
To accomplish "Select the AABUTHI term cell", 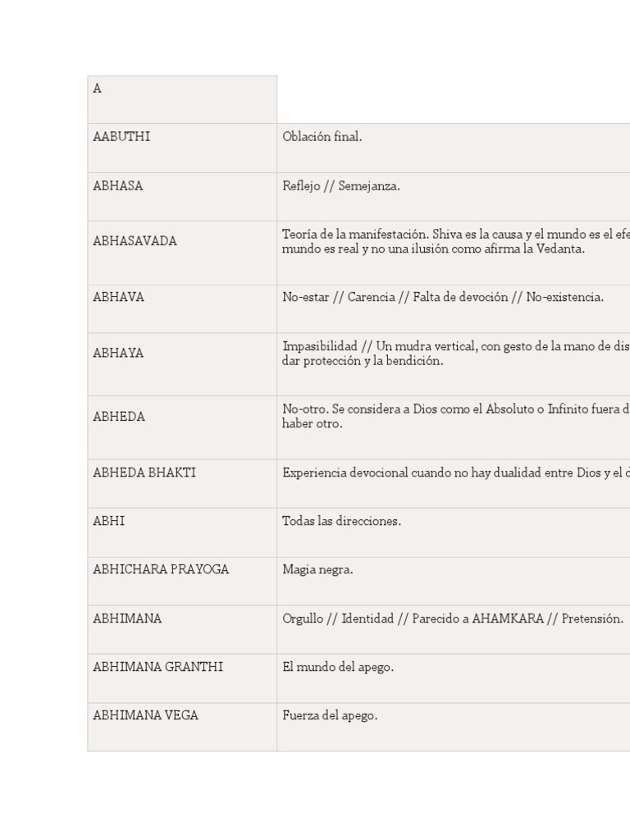I will click(x=121, y=137).
